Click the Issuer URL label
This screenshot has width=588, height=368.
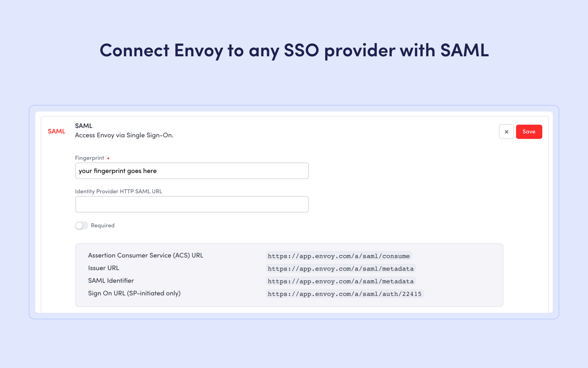tap(103, 268)
